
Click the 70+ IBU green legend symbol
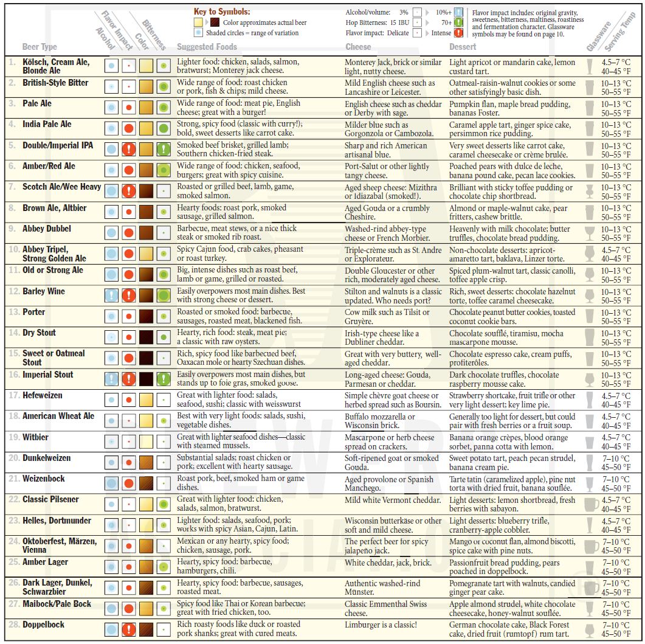458,23
